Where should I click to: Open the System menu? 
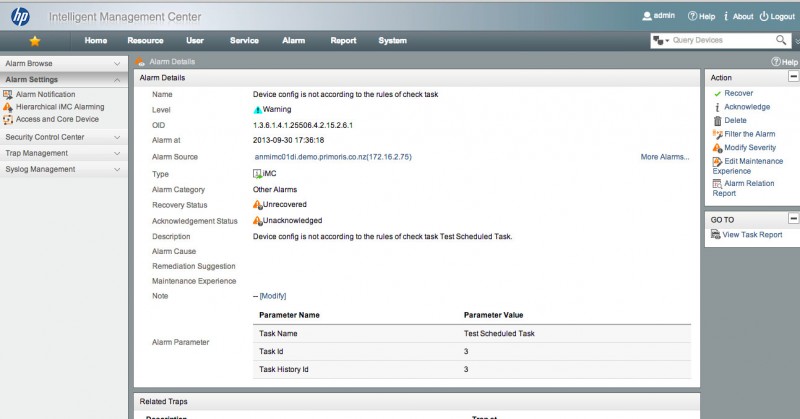(393, 40)
